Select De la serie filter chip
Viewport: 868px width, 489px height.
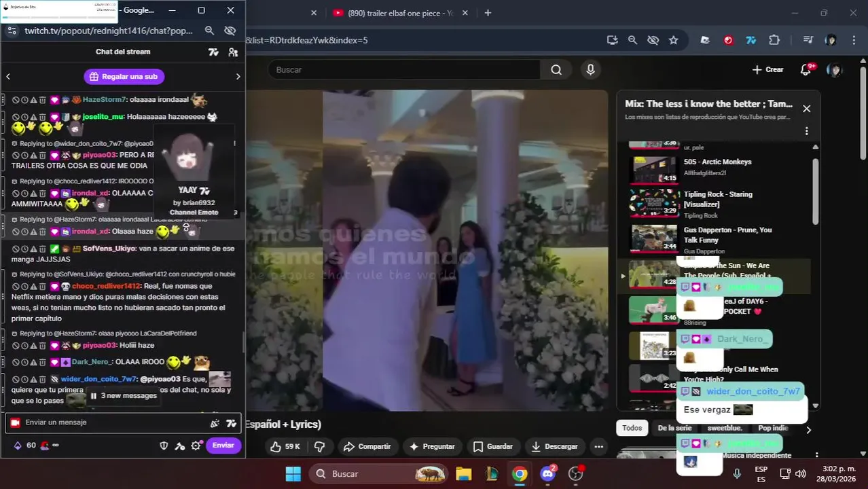[674, 428]
